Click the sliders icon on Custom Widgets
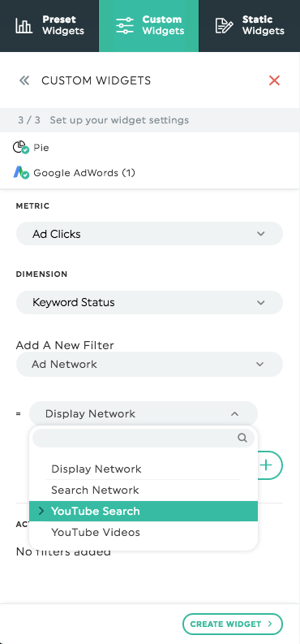 125,25
